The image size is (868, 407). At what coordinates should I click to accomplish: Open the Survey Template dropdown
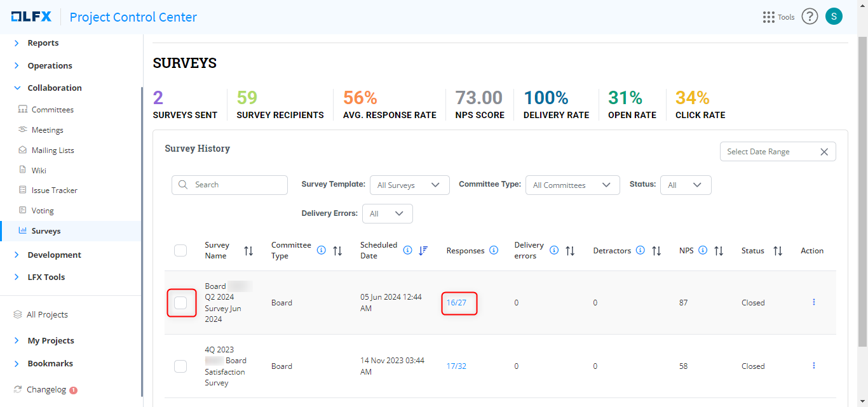(409, 185)
